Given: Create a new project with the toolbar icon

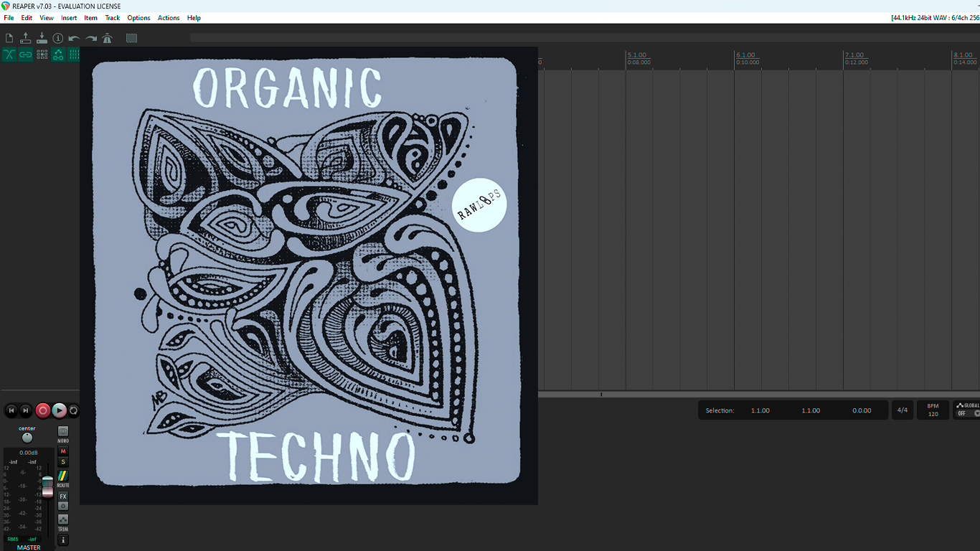Looking at the screenshot, I should pyautogui.click(x=9, y=38).
